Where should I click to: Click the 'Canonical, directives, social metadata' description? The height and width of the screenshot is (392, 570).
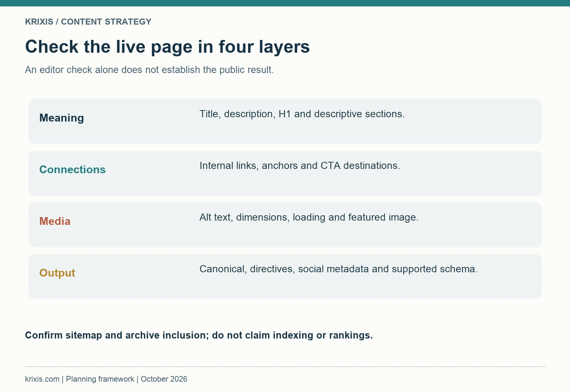coord(338,269)
